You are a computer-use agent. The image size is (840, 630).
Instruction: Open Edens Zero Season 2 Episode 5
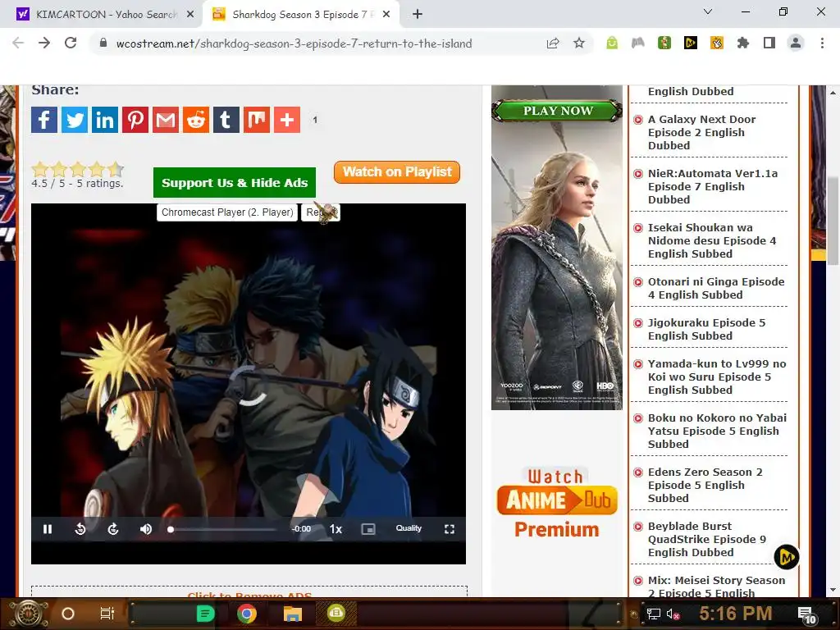(x=705, y=485)
